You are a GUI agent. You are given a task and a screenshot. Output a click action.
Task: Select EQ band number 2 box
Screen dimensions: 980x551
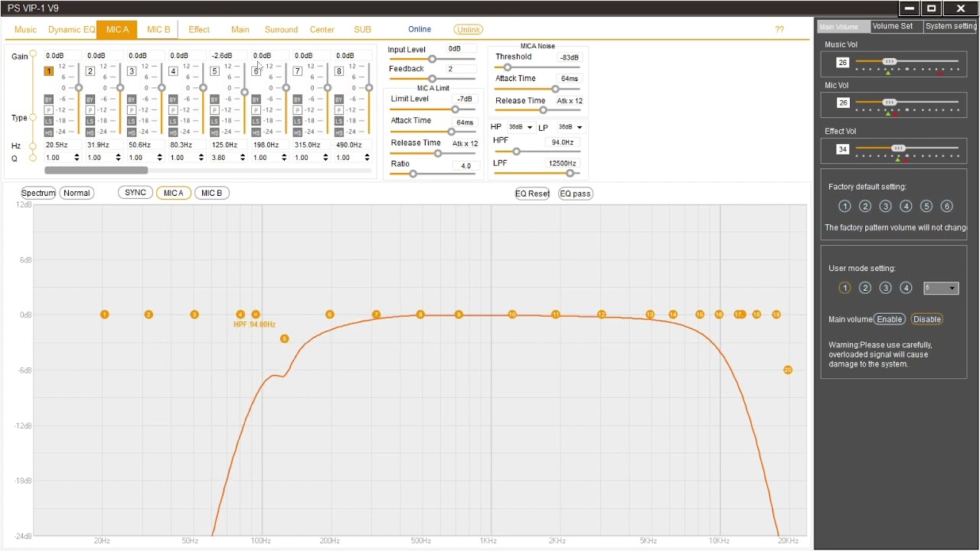pyautogui.click(x=90, y=71)
